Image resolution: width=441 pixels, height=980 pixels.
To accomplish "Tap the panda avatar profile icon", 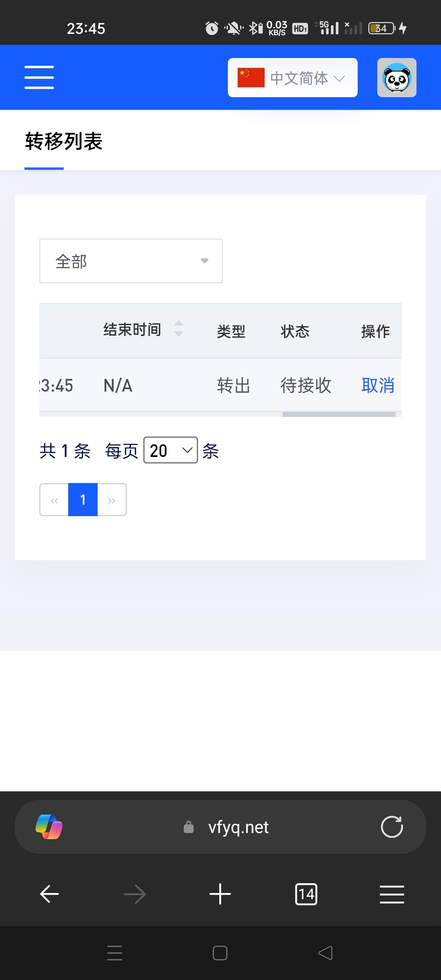I will pyautogui.click(x=396, y=78).
